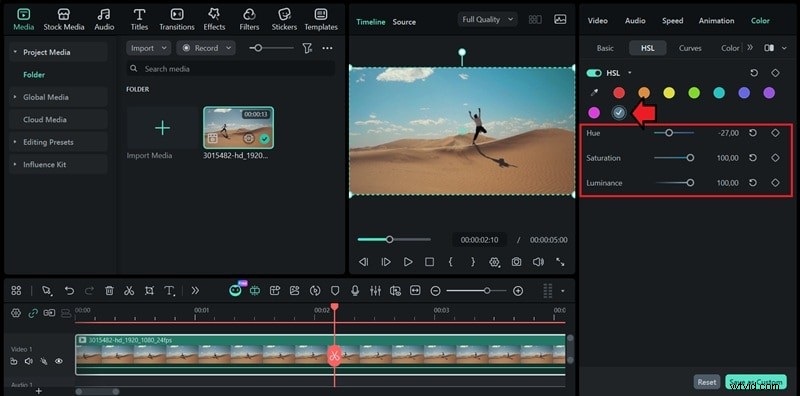Hide the Video 1 track
This screenshot has height=396, width=800.
point(59,361)
